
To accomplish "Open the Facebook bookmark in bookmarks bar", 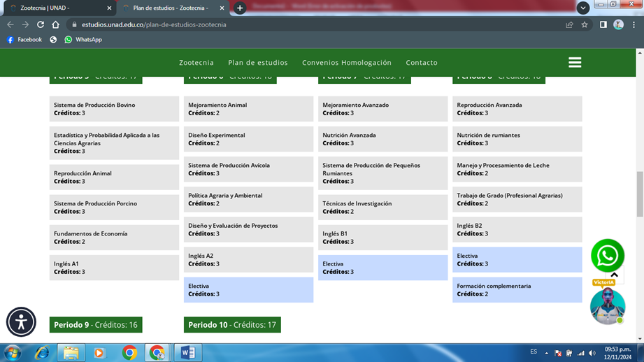I will click(24, 40).
